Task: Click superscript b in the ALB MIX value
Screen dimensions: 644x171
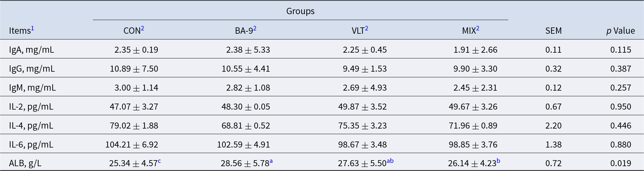Action: (498, 161)
